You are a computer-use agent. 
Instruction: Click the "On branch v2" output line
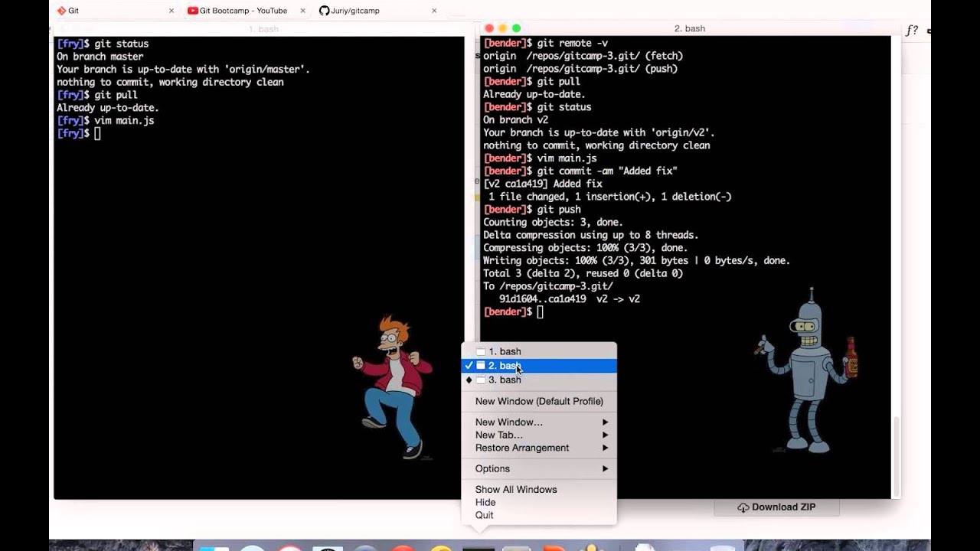[x=516, y=120]
